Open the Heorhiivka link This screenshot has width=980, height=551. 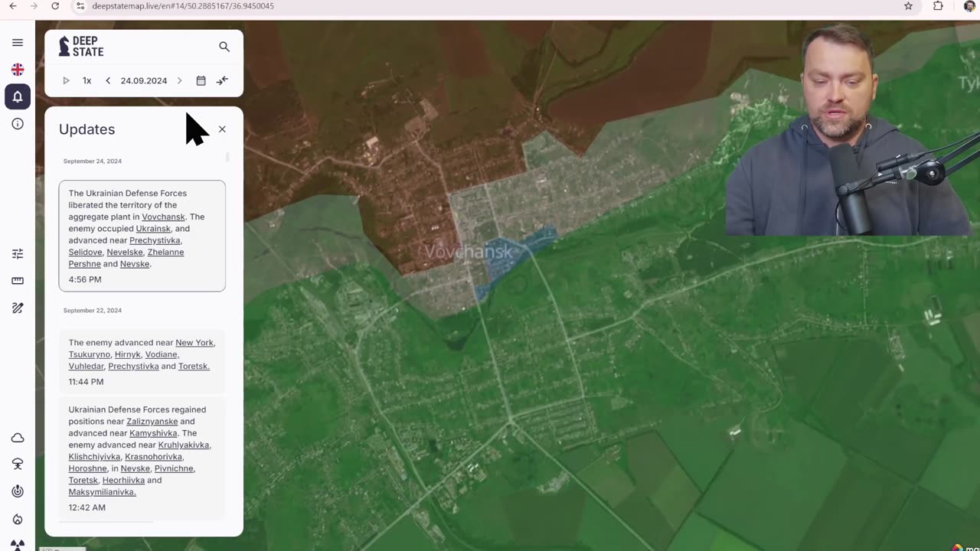click(123, 480)
